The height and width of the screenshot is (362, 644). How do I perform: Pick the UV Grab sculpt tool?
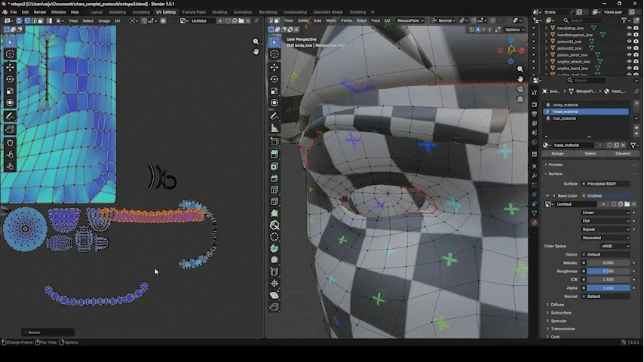tap(10, 142)
